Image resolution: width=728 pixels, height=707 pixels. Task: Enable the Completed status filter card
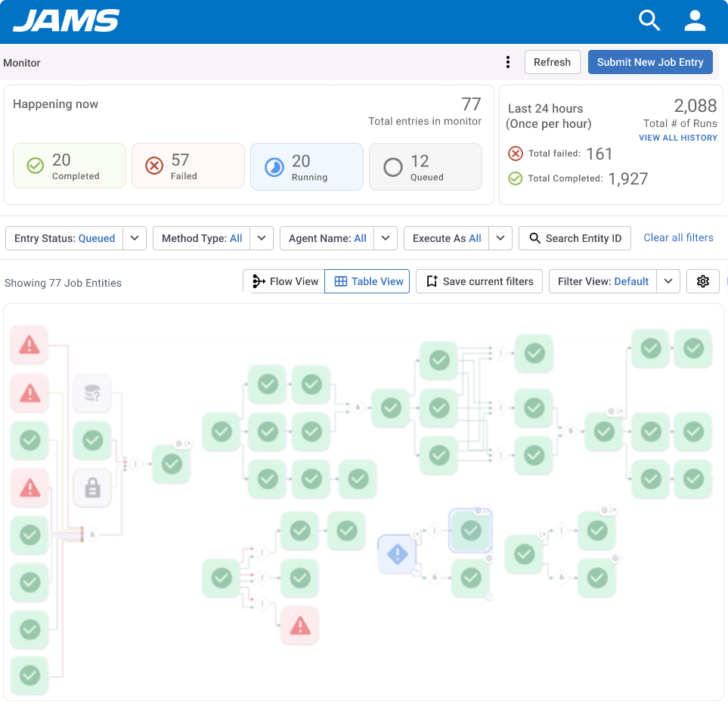tap(69, 166)
